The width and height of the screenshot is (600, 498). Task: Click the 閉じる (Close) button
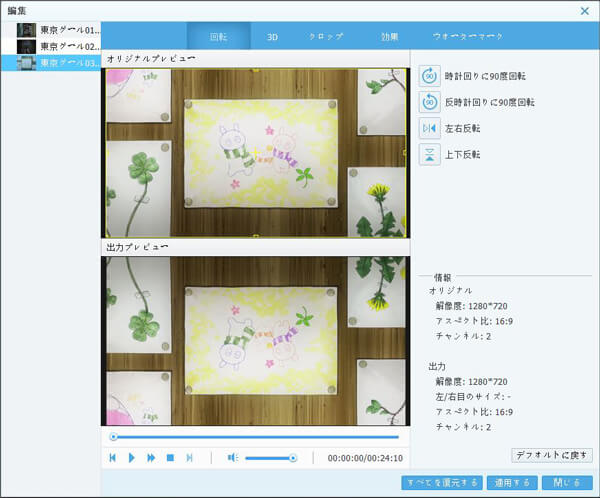(567, 483)
